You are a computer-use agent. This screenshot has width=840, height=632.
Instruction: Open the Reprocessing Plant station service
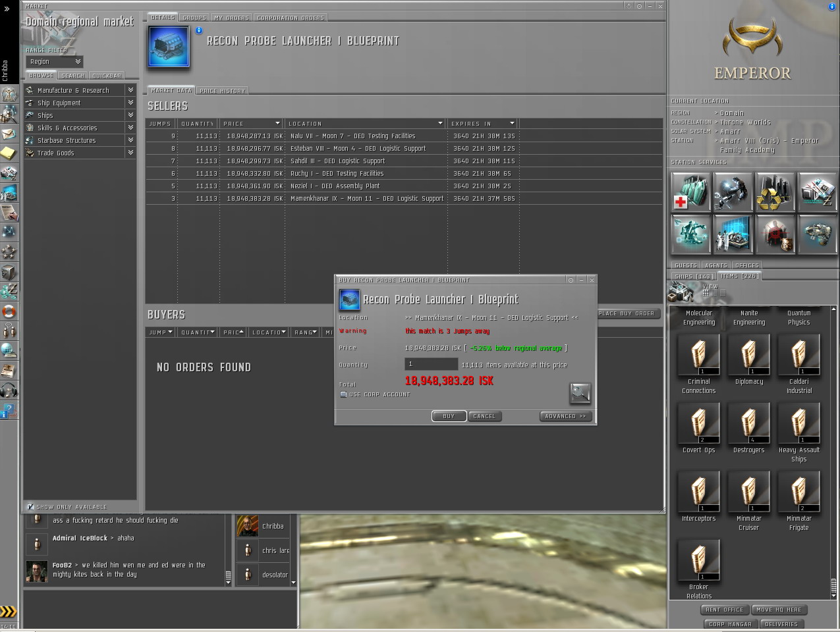tap(775, 192)
